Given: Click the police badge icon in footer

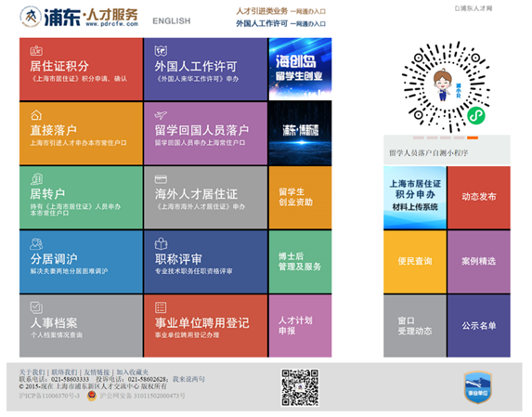Looking at the screenshot, I should click(x=92, y=396).
